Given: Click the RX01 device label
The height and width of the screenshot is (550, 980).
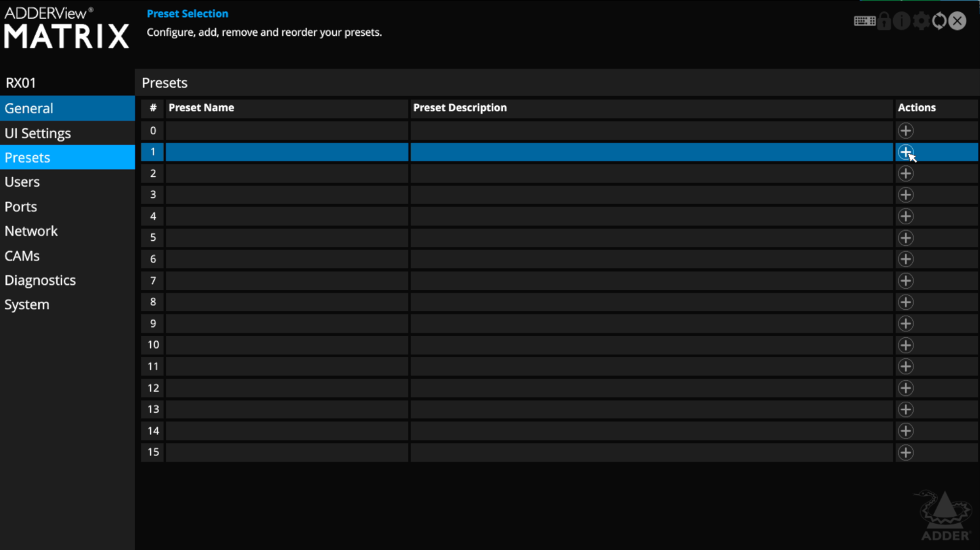Looking at the screenshot, I should 21,83.
